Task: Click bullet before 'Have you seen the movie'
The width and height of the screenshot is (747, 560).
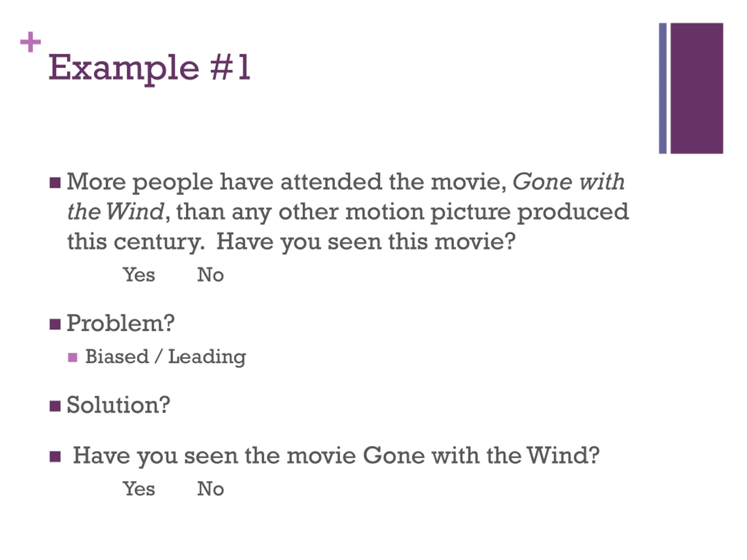Action: (55, 457)
